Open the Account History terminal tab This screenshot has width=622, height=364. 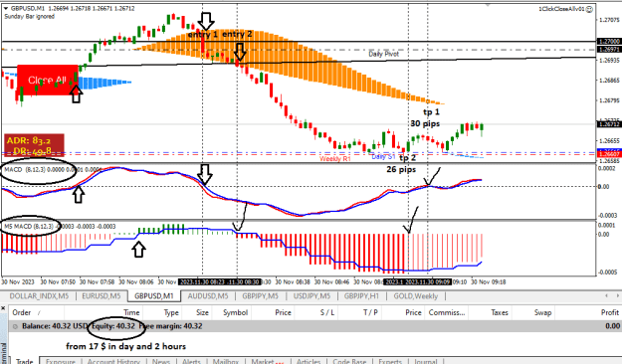[113, 361]
